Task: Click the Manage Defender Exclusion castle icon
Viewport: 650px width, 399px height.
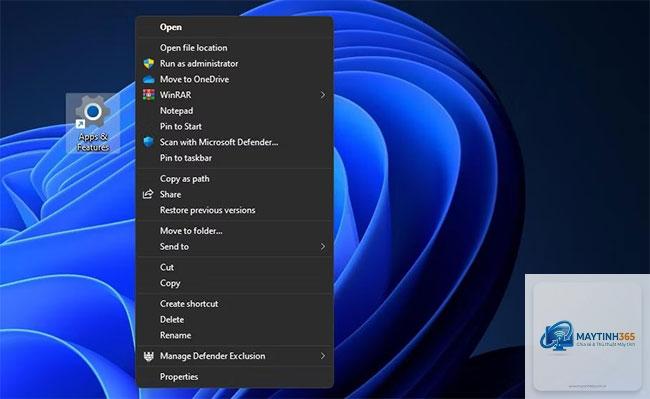Action: click(149, 356)
